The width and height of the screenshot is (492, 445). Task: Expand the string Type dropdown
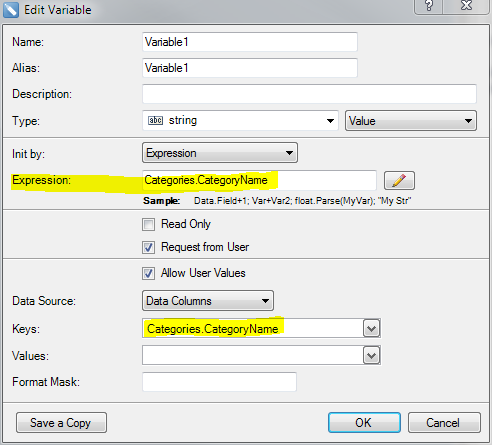240,120
